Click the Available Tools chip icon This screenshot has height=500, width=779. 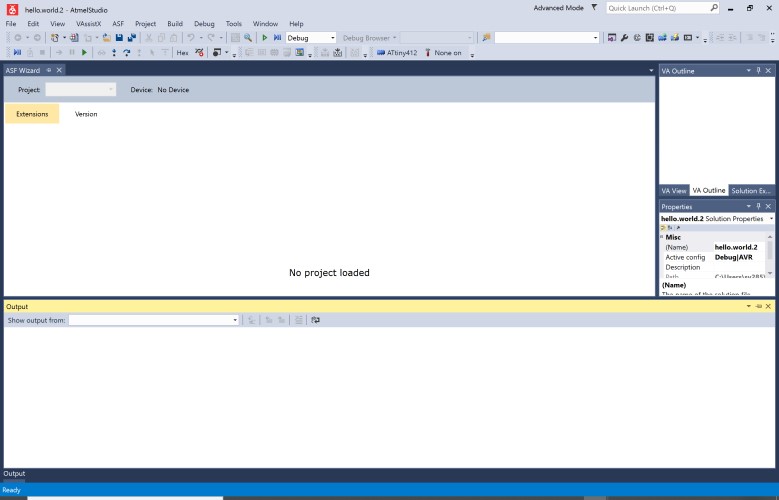(x=649, y=38)
